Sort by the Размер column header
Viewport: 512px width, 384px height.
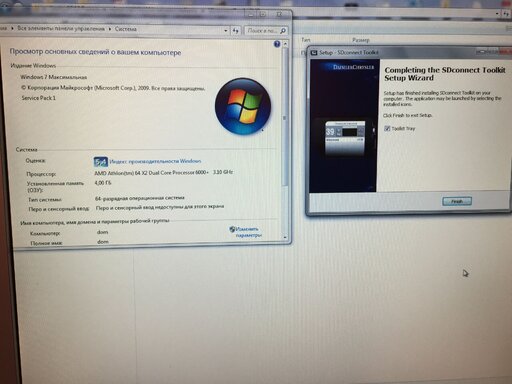click(361, 40)
